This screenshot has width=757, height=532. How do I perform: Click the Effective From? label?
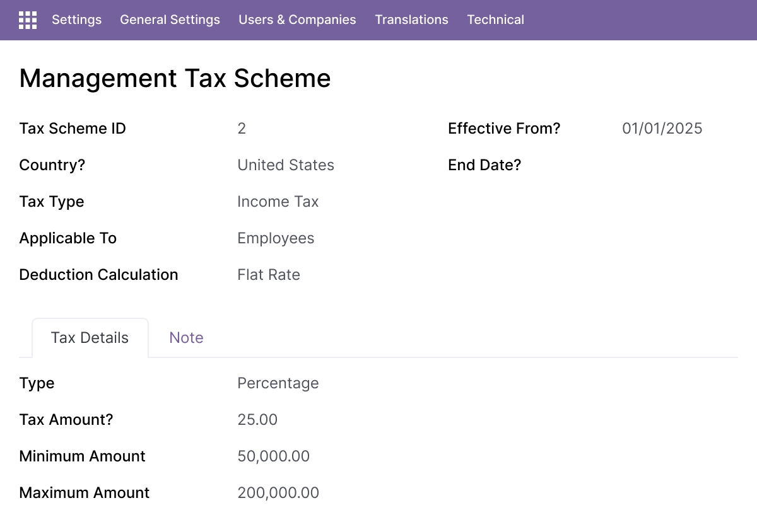point(504,129)
